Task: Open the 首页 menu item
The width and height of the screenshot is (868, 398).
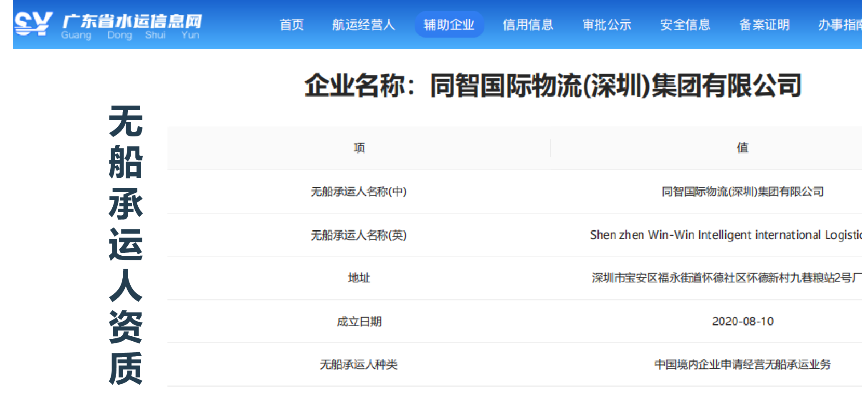Action: [291, 25]
